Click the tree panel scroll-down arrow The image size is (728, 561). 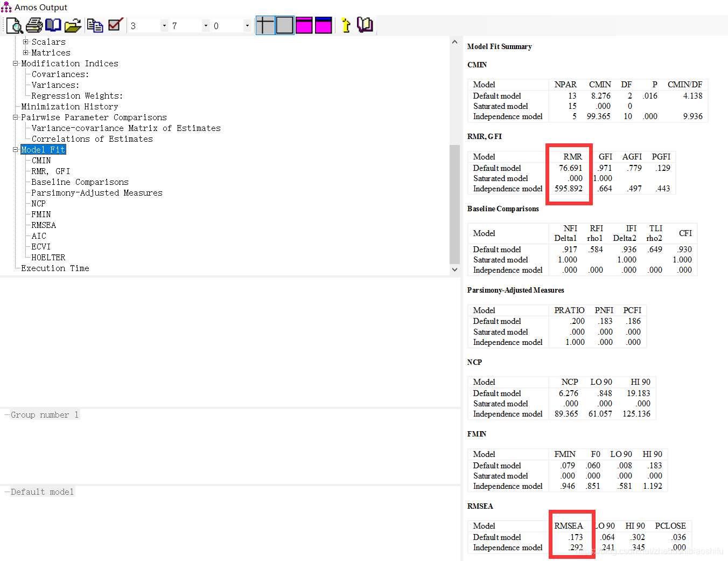(x=454, y=269)
